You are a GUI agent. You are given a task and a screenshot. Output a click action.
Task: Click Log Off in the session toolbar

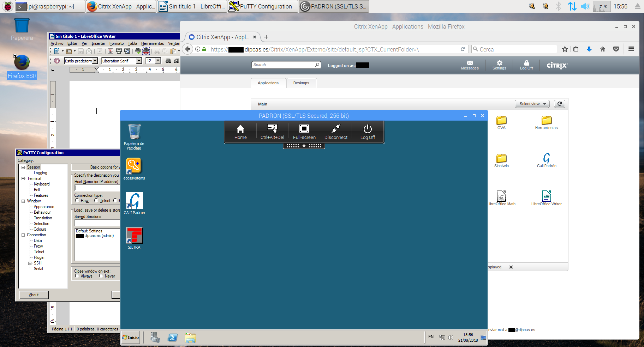click(x=368, y=132)
